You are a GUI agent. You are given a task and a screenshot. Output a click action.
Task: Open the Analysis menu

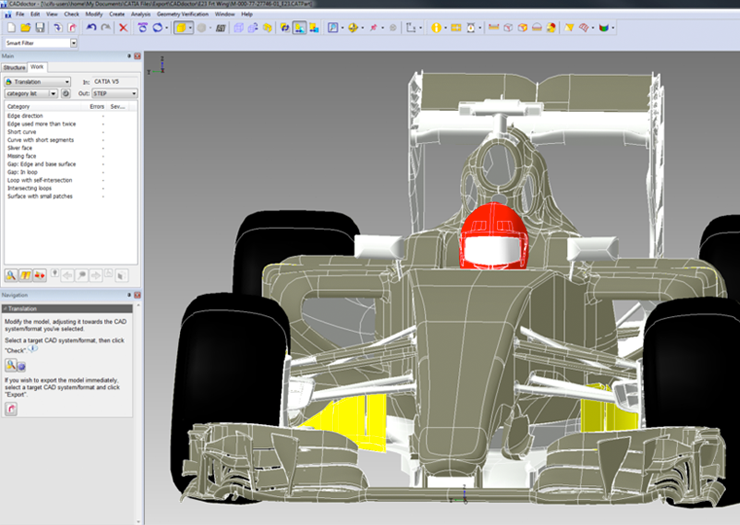140,14
